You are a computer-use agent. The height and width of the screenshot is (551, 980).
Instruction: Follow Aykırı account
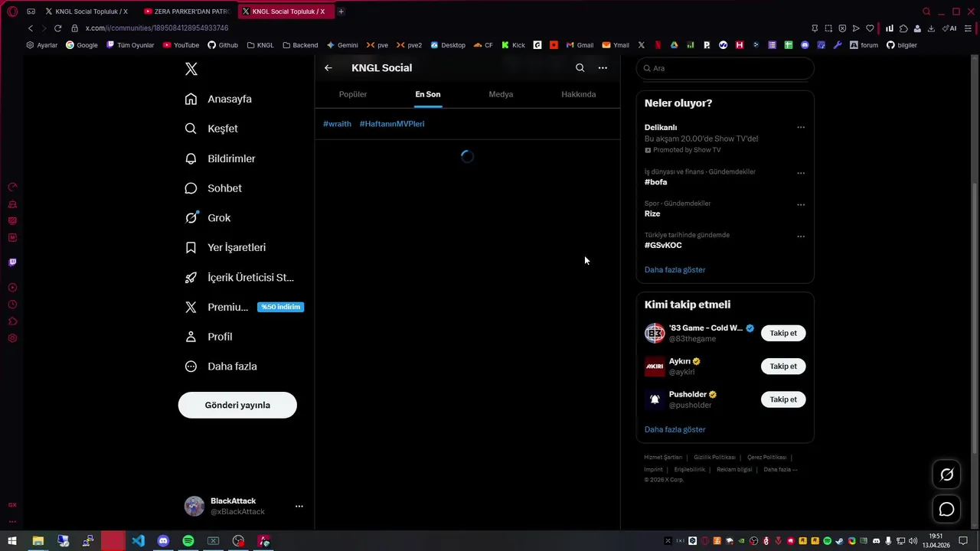pyautogui.click(x=783, y=367)
